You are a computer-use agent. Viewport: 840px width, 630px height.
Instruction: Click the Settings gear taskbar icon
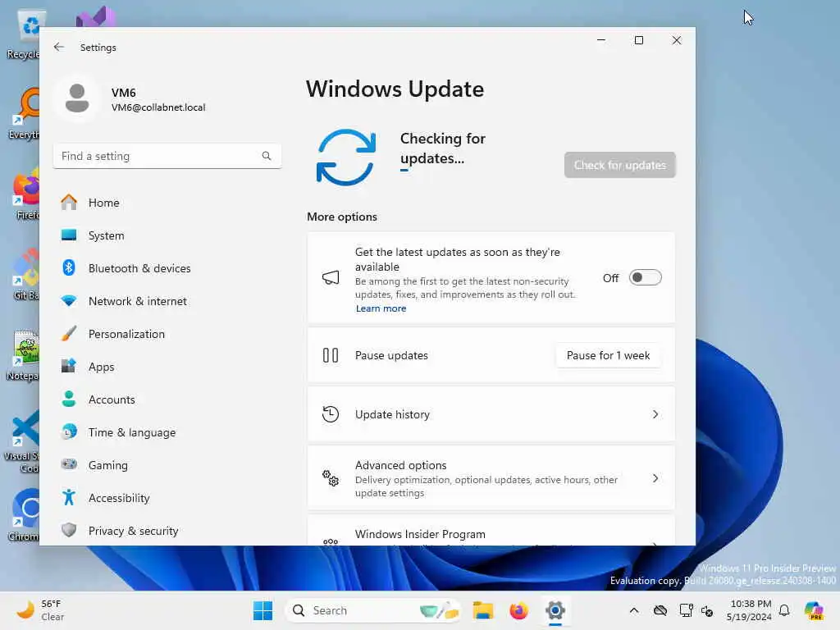[x=555, y=610]
